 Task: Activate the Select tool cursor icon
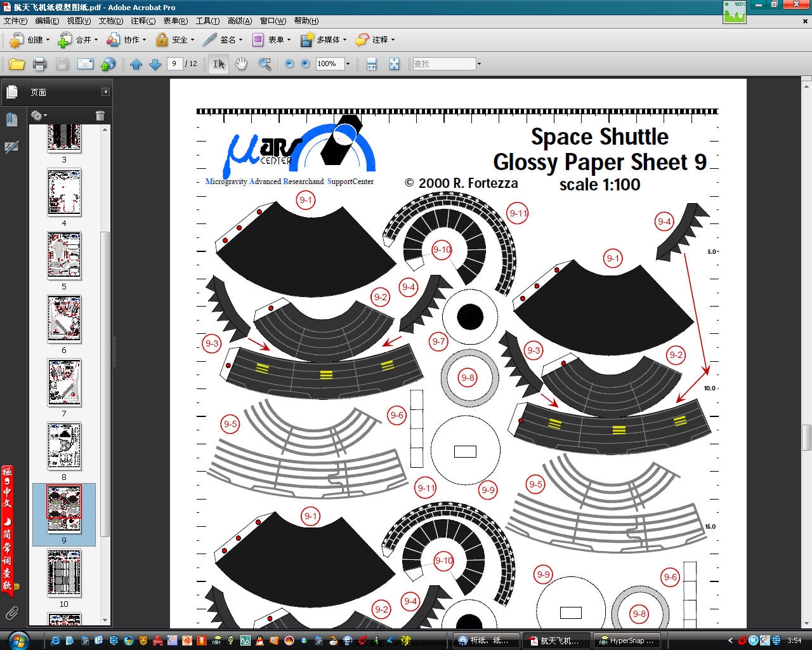point(218,64)
